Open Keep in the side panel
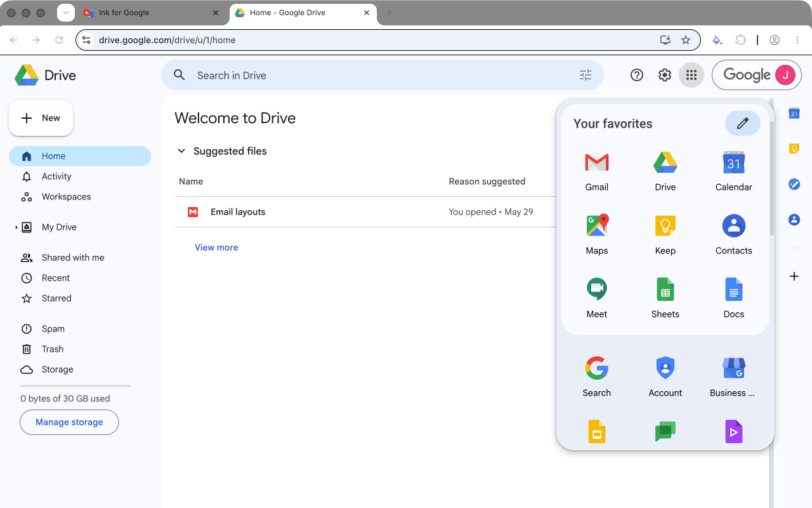This screenshot has height=508, width=812. [794, 149]
